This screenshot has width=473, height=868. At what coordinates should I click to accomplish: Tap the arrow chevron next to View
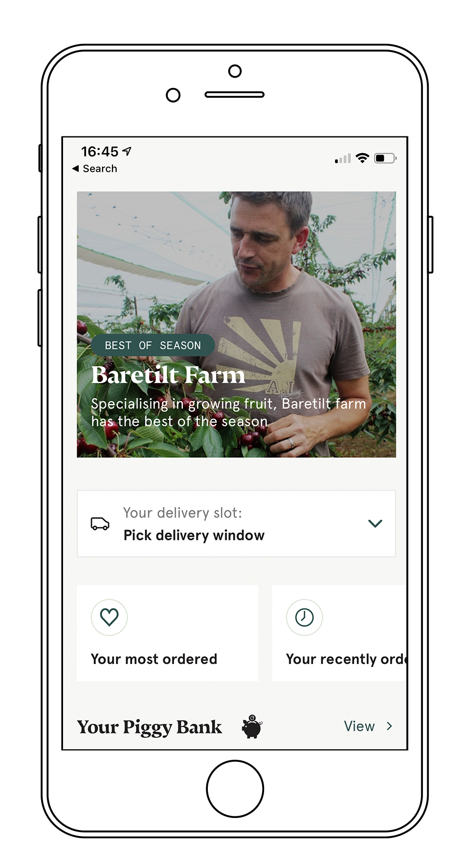pyautogui.click(x=389, y=726)
